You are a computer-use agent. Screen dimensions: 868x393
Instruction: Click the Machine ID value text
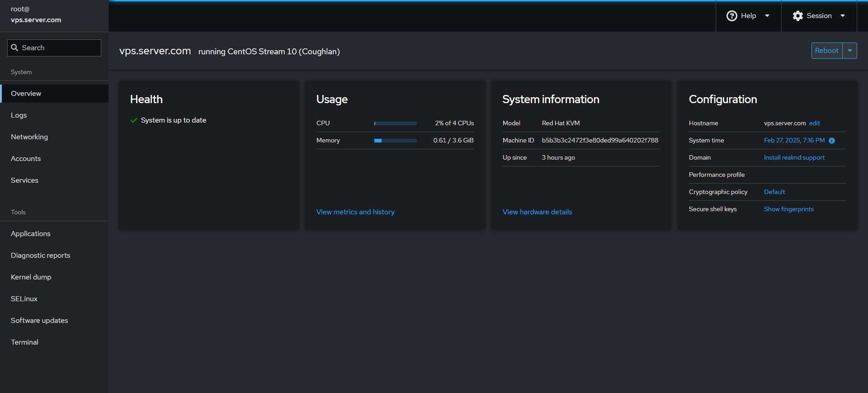click(x=600, y=141)
